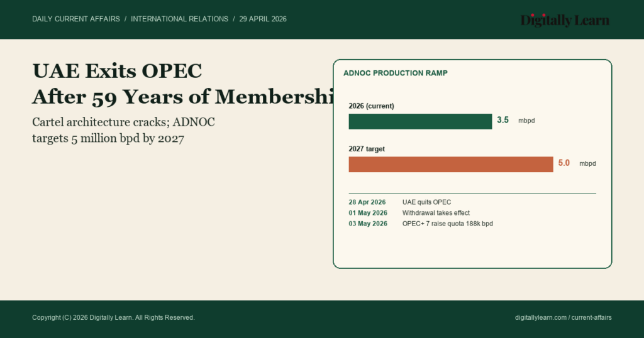Click the '01 May 2026' timeline date
The image size is (644, 338).
[368, 213]
